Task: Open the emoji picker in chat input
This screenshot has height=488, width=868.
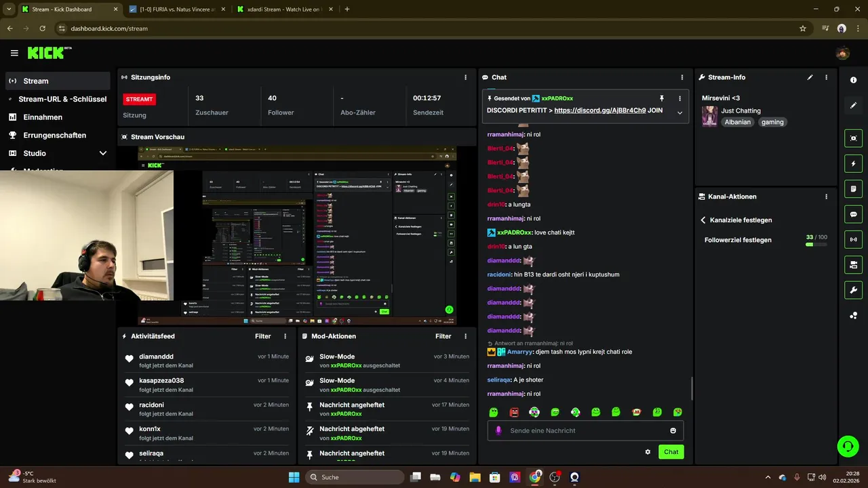Action: tap(673, 430)
